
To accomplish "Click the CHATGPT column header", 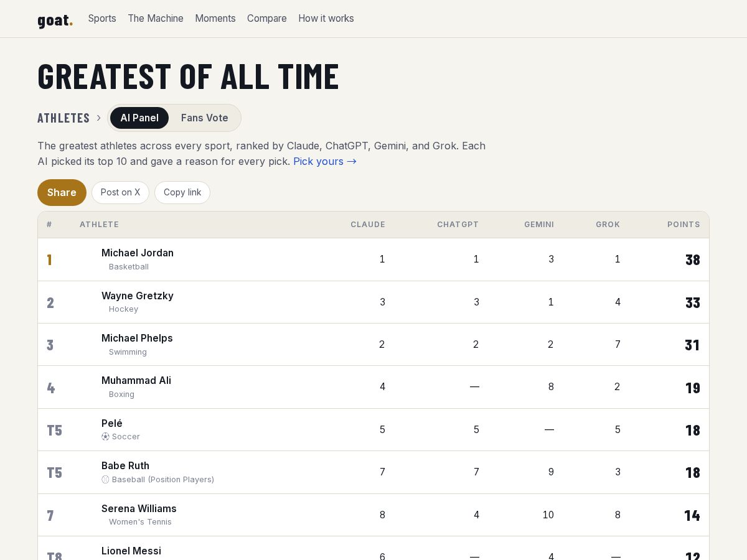I will (458, 225).
